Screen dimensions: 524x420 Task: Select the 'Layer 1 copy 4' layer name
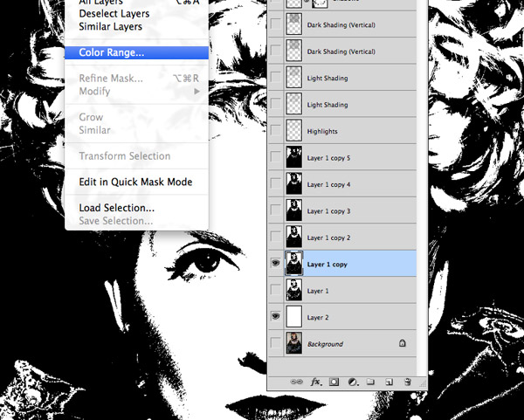[x=328, y=184]
